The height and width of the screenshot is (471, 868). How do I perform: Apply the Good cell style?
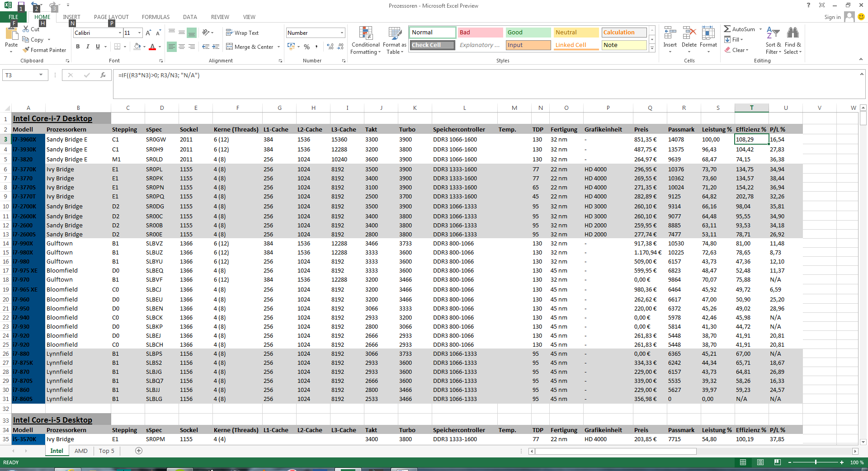[528, 33]
